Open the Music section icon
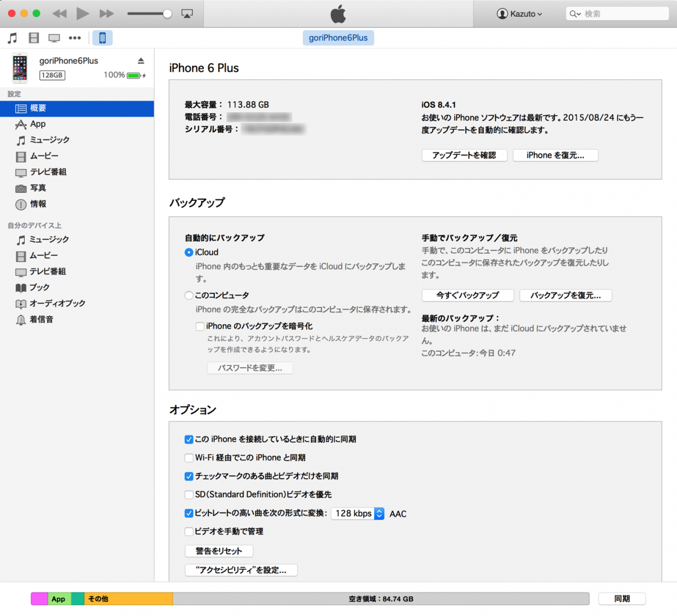Image resolution: width=677 pixels, height=616 pixels. pos(11,37)
